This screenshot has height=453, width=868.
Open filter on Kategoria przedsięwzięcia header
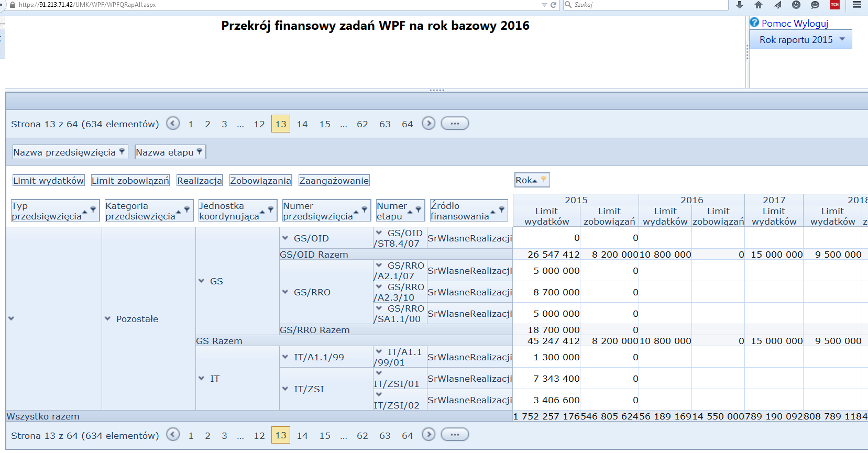pos(187,209)
